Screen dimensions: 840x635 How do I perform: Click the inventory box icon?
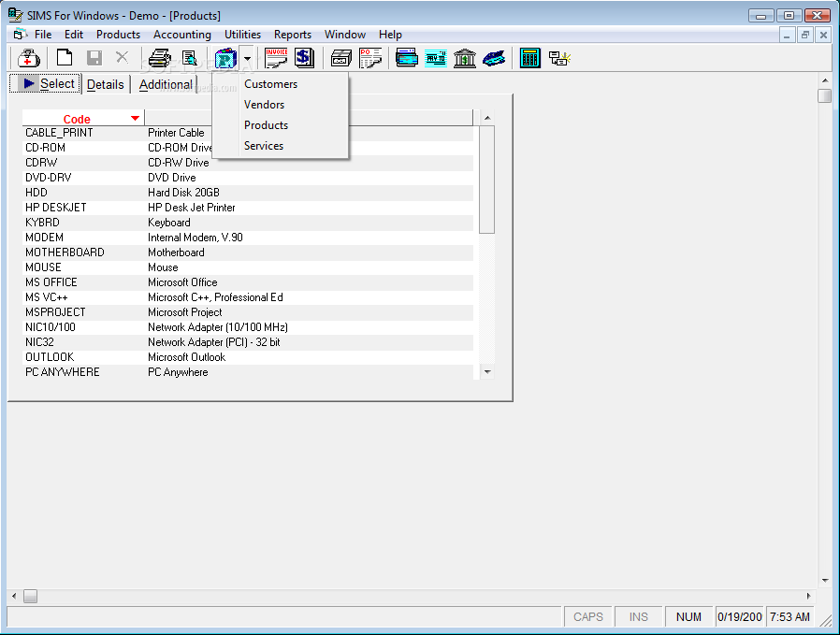point(340,58)
